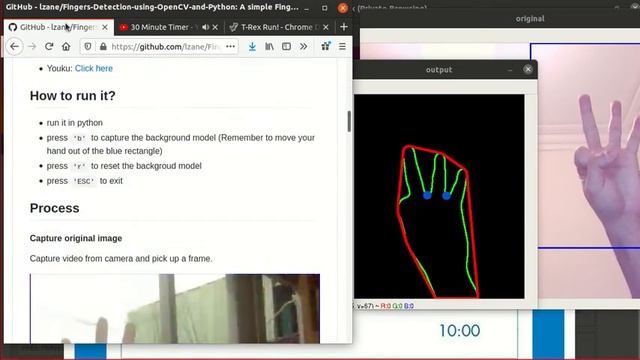Screen dimensions: 640x360
Task: Open the Firefox library icon
Action: click(x=269, y=47)
